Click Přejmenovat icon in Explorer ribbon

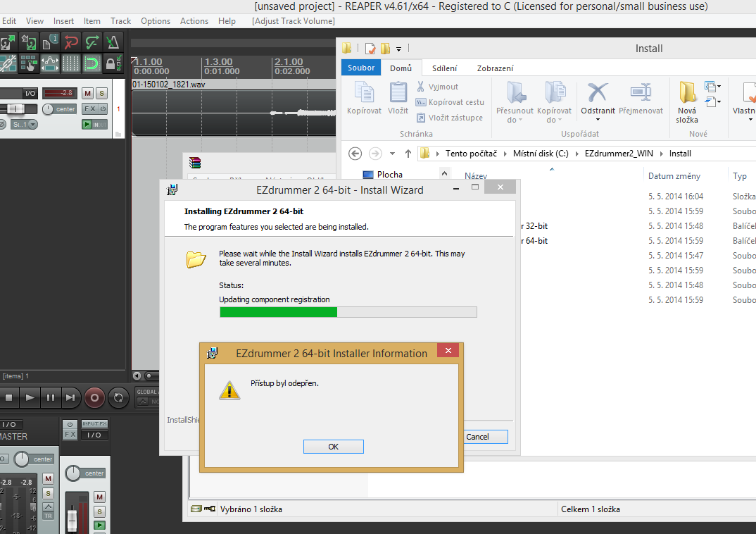tap(641, 99)
